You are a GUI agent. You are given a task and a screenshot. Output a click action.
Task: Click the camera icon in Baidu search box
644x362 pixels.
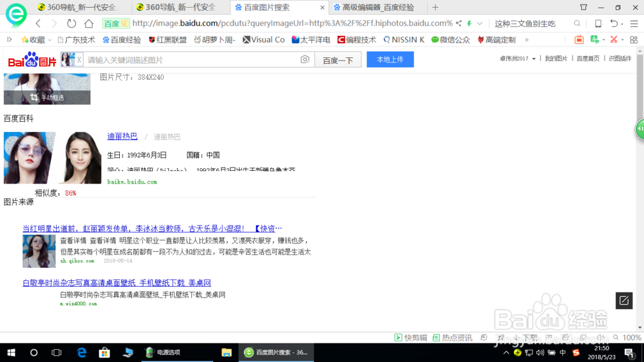coord(305,59)
